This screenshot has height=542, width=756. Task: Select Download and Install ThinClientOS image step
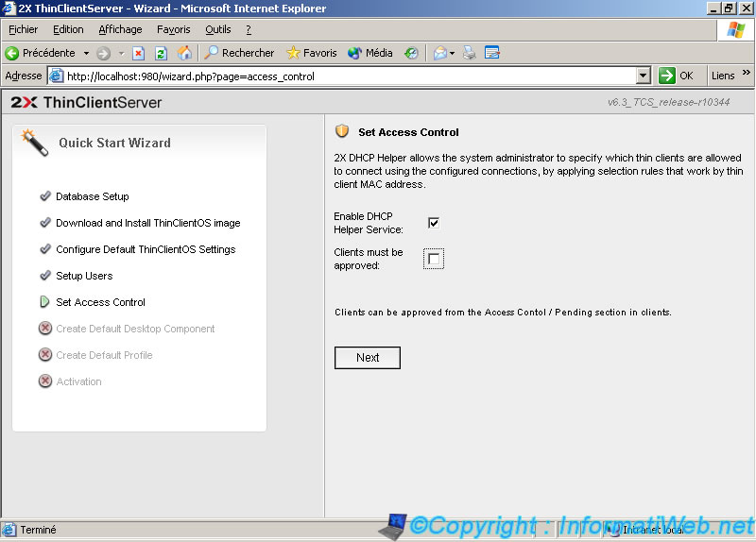pyautogui.click(x=148, y=223)
